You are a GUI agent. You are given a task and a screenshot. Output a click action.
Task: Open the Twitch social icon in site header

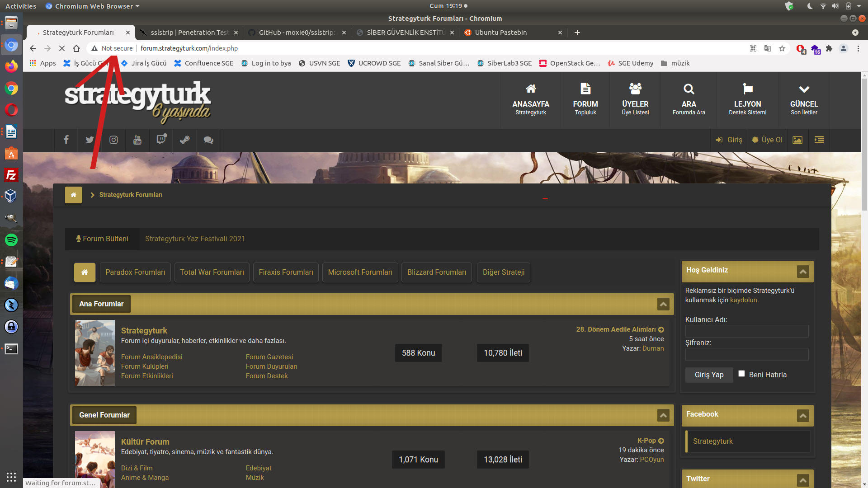pos(161,140)
